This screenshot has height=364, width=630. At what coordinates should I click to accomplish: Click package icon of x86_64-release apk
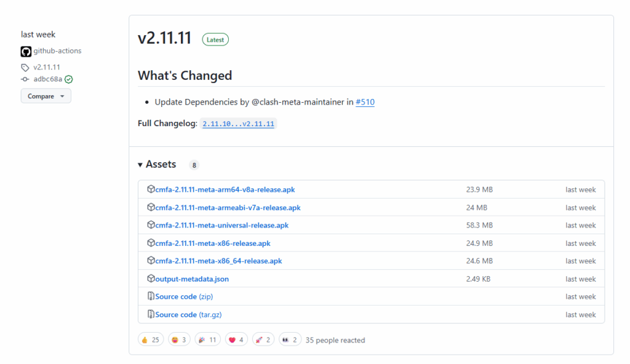[x=151, y=261]
